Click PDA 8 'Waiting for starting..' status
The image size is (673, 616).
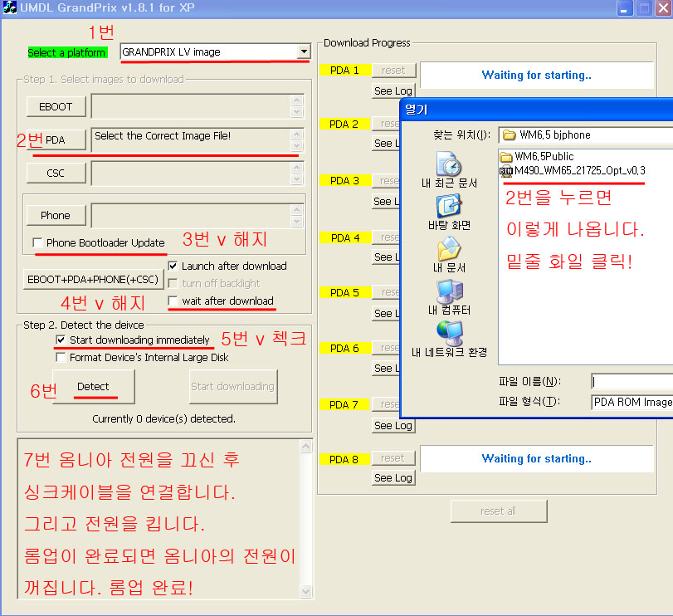point(537,458)
